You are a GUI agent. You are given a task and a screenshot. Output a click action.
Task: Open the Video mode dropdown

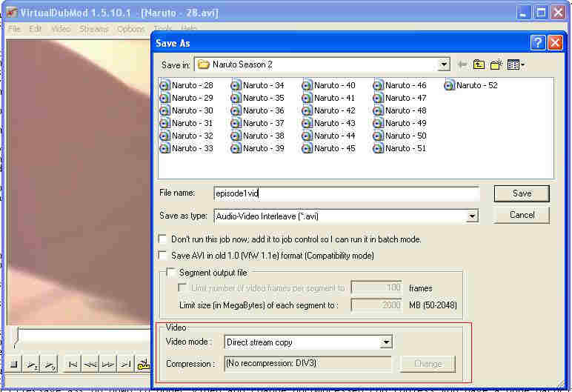[385, 342]
